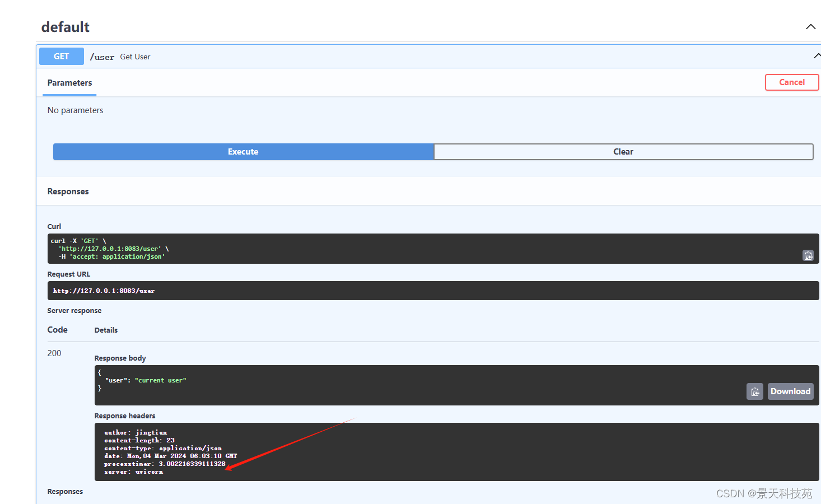Click the default section heading

coord(66,27)
